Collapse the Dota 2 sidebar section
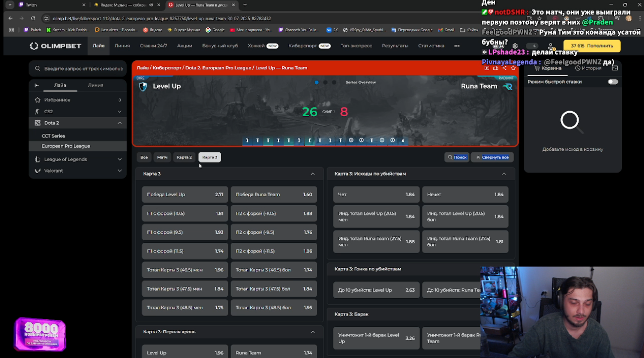The image size is (644, 358). (x=119, y=123)
